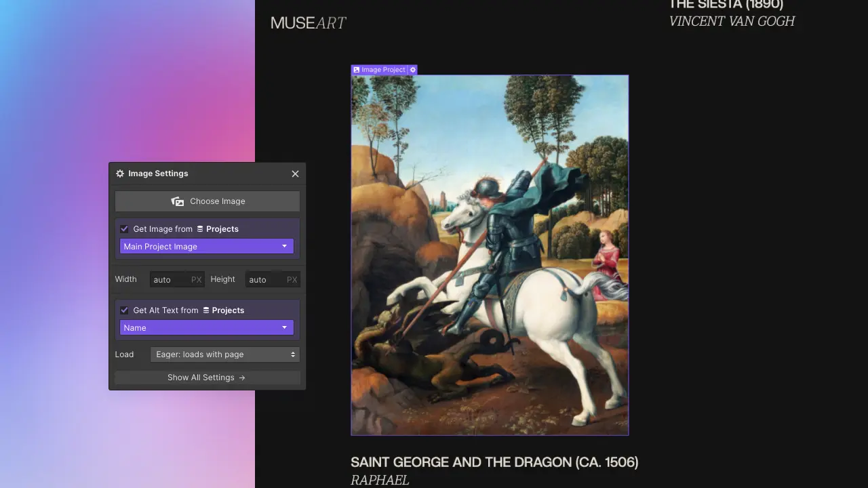Click the Saint George and the Dragon title

coord(494,462)
